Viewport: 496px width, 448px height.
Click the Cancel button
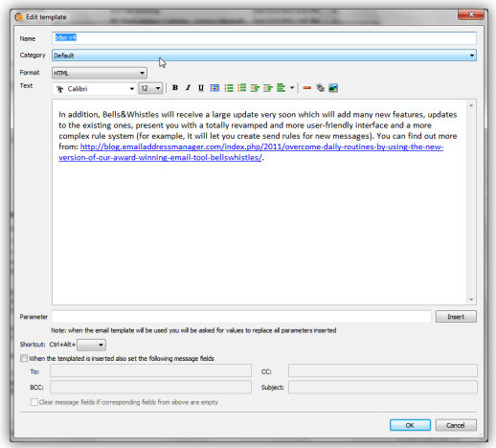(456, 425)
